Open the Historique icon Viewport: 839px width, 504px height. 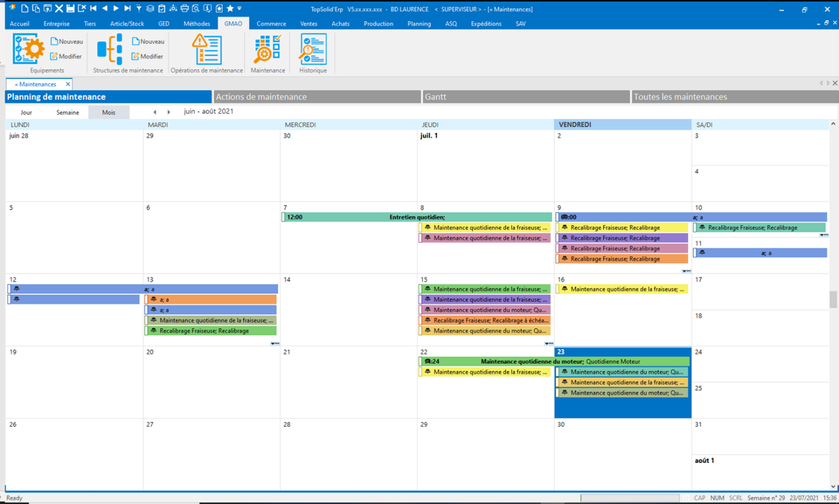click(x=313, y=49)
